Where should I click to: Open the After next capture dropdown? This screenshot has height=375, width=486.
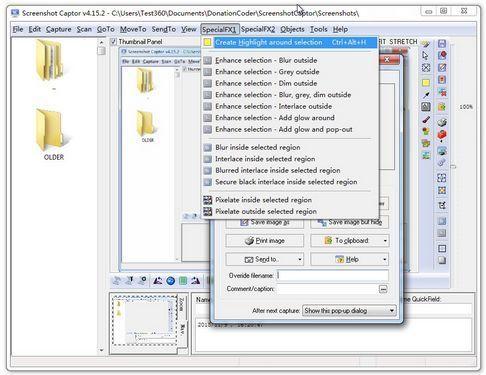[349, 311]
